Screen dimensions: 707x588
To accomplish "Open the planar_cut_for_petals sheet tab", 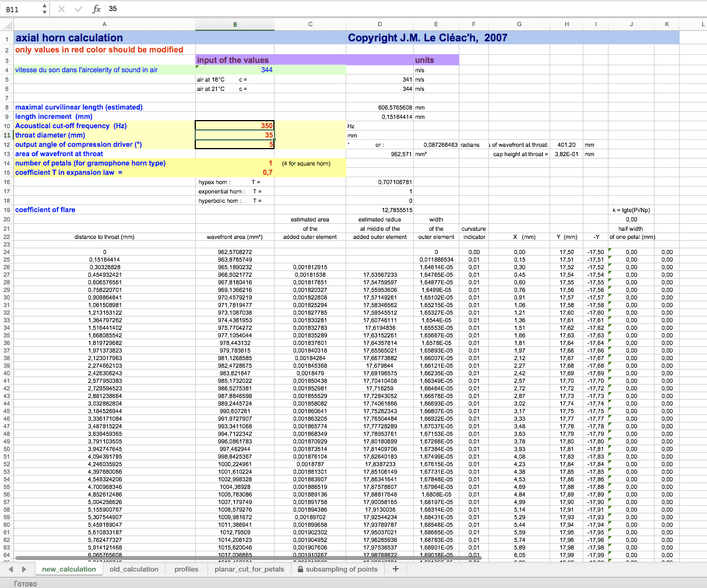I will [x=249, y=569].
